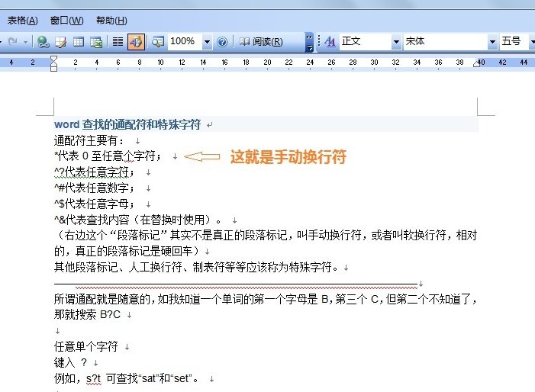Image resolution: width=535 pixels, height=392 pixels.
Task: Click the paragraph starting 所谓通配就是随意的
Action: [x=266, y=307]
